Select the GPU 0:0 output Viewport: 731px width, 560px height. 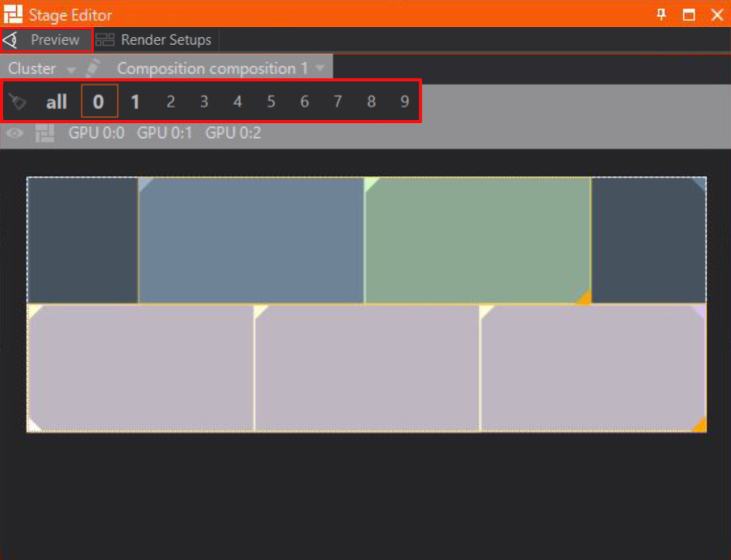(96, 133)
